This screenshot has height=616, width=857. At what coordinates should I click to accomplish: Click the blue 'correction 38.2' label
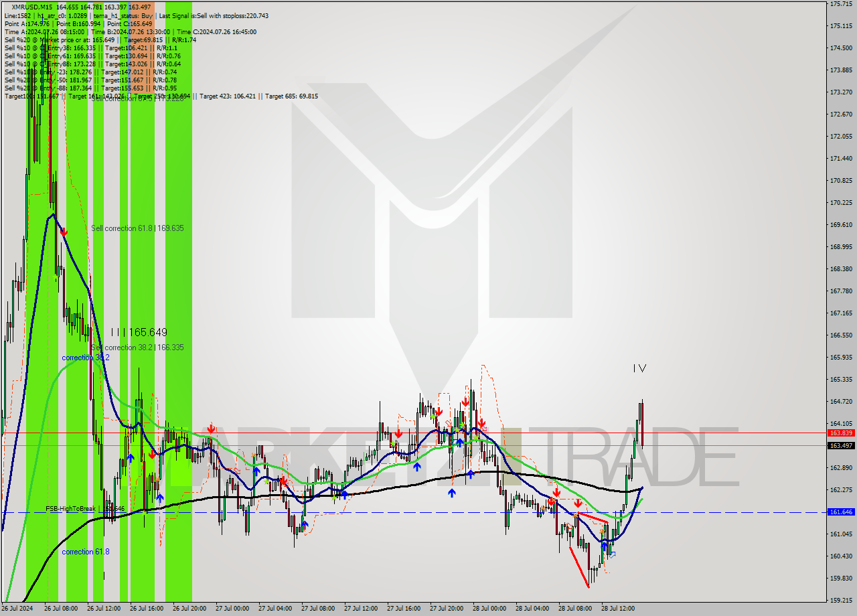[x=86, y=358]
